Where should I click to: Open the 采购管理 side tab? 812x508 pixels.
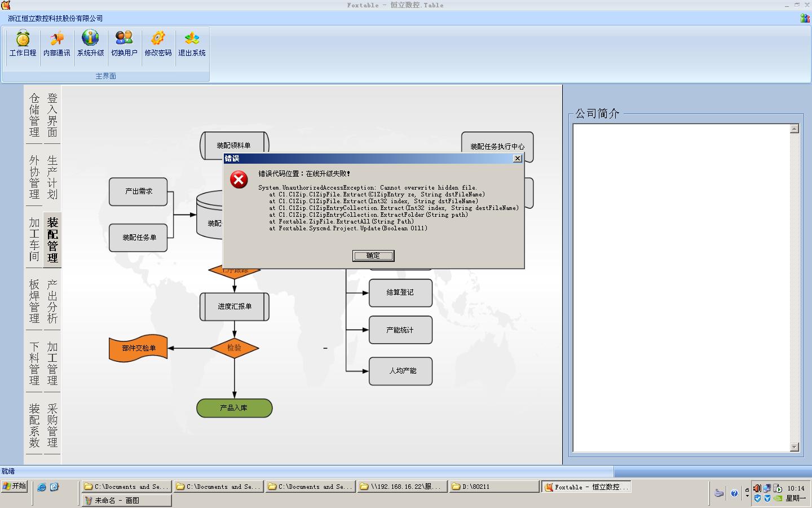click(x=52, y=425)
